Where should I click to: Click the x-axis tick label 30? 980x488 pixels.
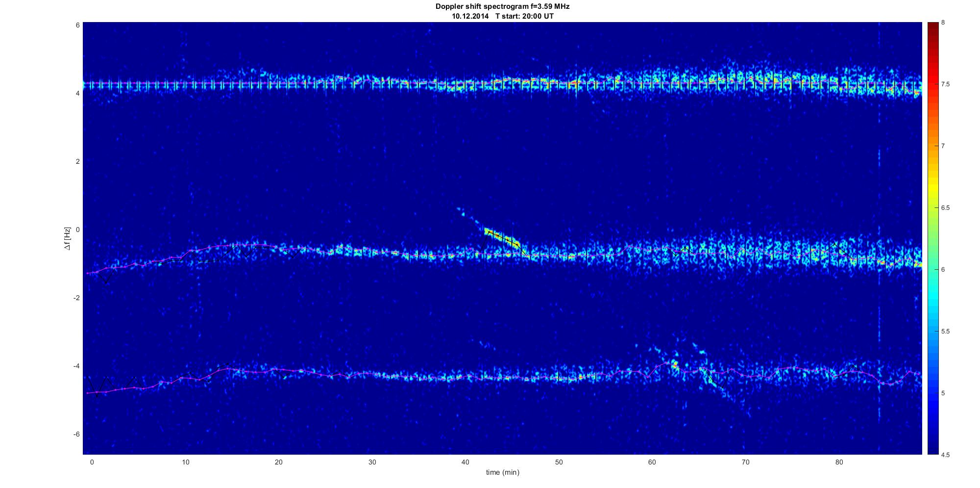click(x=372, y=462)
